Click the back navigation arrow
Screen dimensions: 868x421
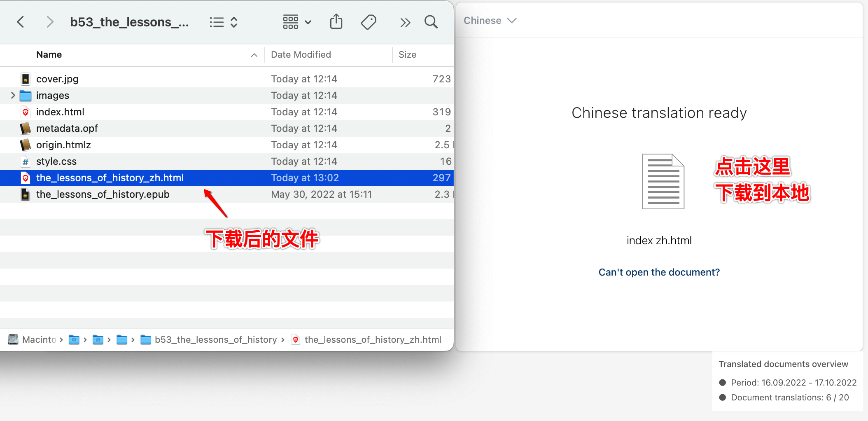click(x=21, y=21)
